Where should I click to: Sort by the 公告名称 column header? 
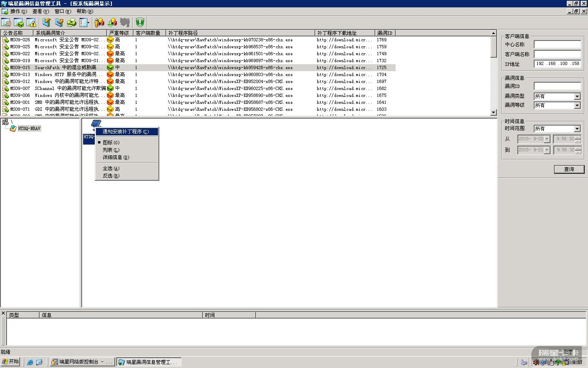(x=17, y=33)
